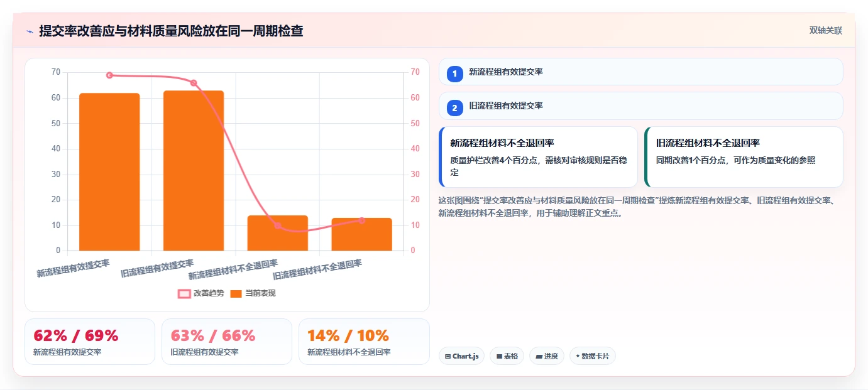
Task: Click the 62% / 69% stat card
Action: (x=90, y=342)
